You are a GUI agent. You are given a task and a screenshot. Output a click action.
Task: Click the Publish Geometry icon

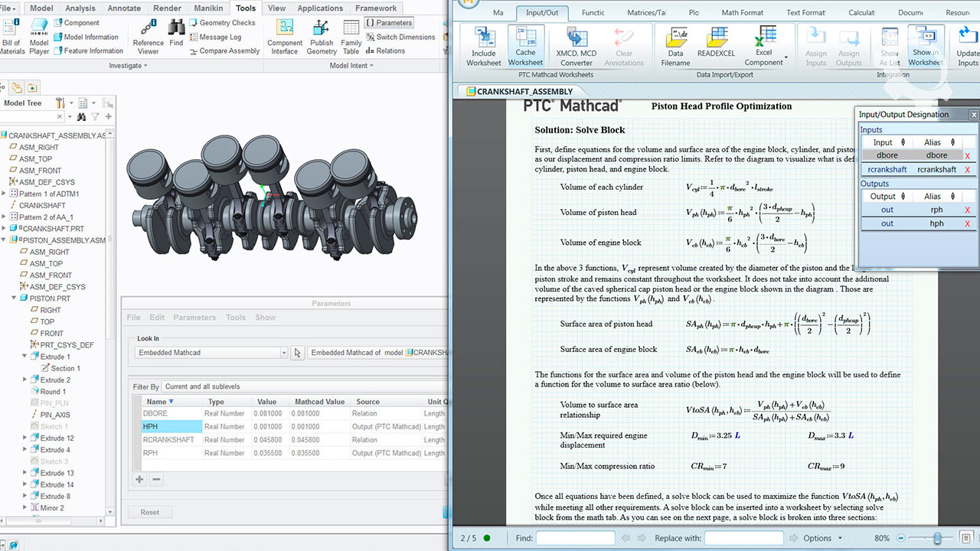322,37
